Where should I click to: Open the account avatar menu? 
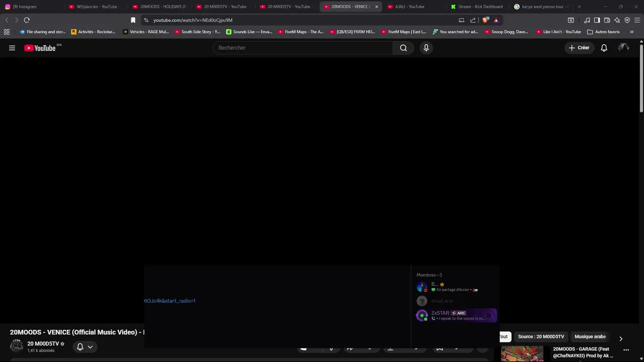[623, 48]
